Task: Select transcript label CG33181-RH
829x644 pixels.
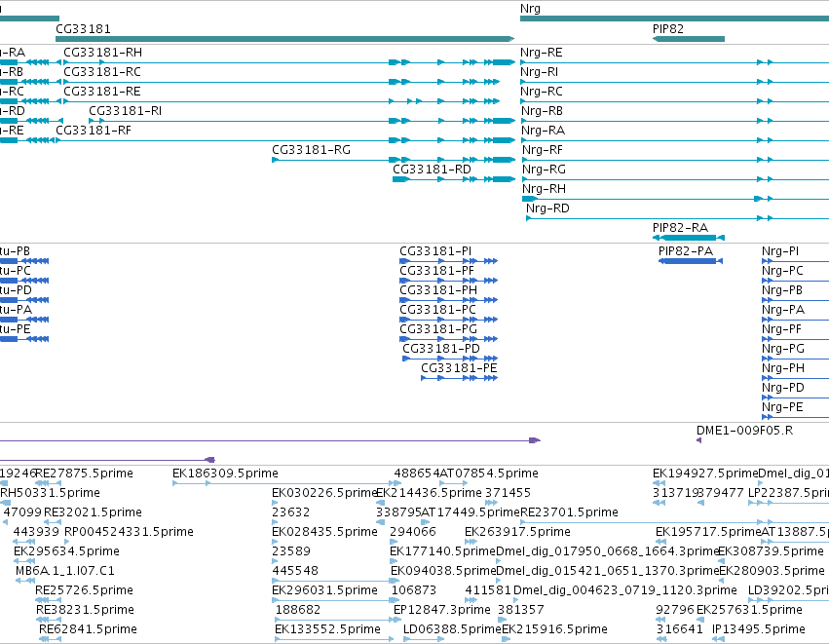Action: tap(102, 53)
